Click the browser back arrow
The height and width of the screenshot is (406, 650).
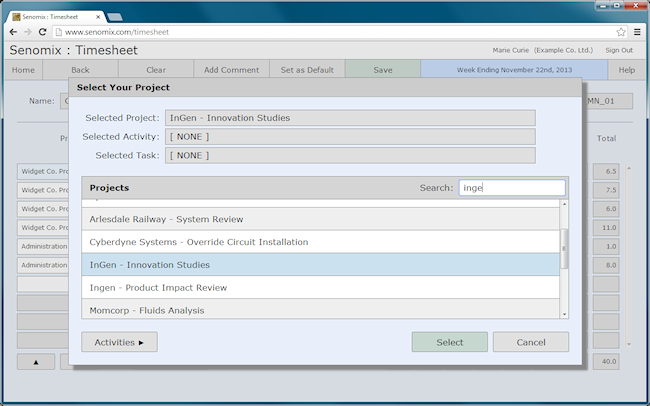(13, 32)
